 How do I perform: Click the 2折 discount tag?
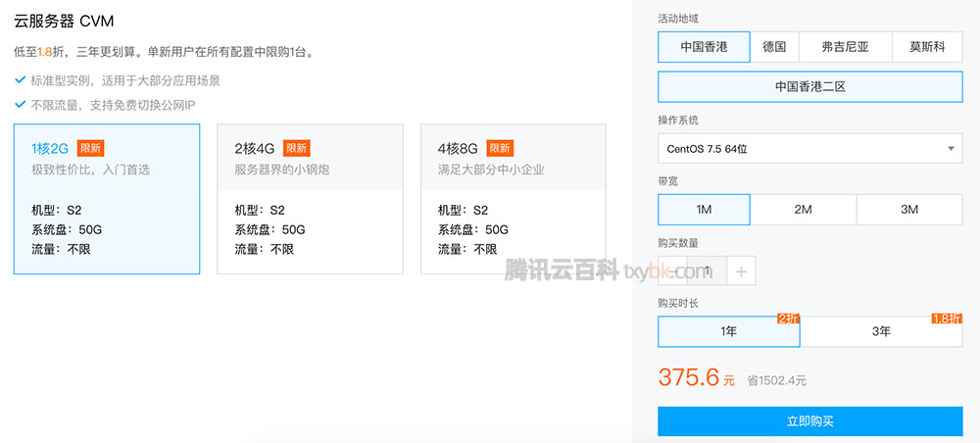pos(788,319)
